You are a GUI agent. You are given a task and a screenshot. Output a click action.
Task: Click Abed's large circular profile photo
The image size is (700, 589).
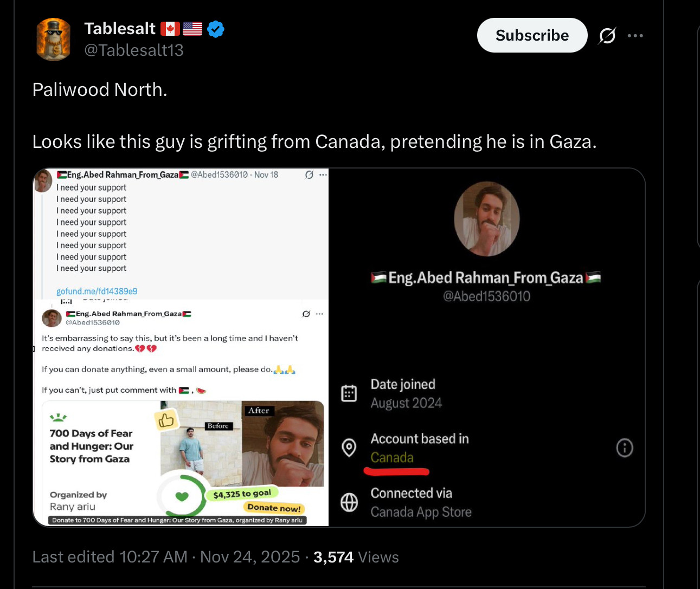click(x=486, y=219)
